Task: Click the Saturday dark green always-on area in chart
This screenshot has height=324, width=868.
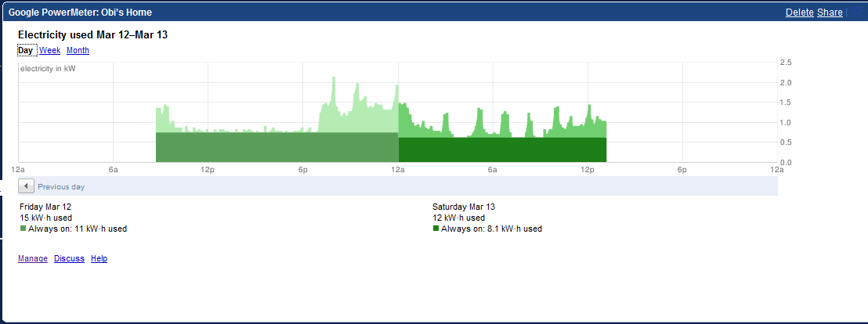Action: coord(503,149)
